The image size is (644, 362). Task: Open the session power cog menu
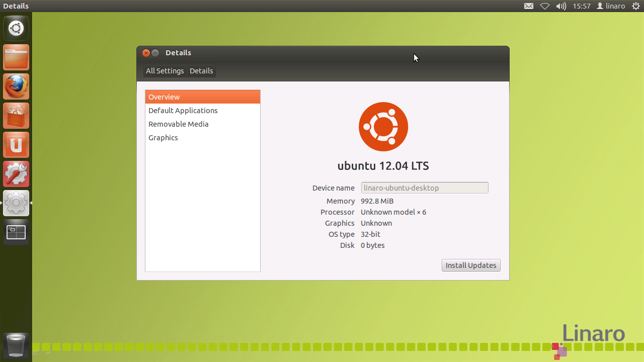[x=636, y=6]
